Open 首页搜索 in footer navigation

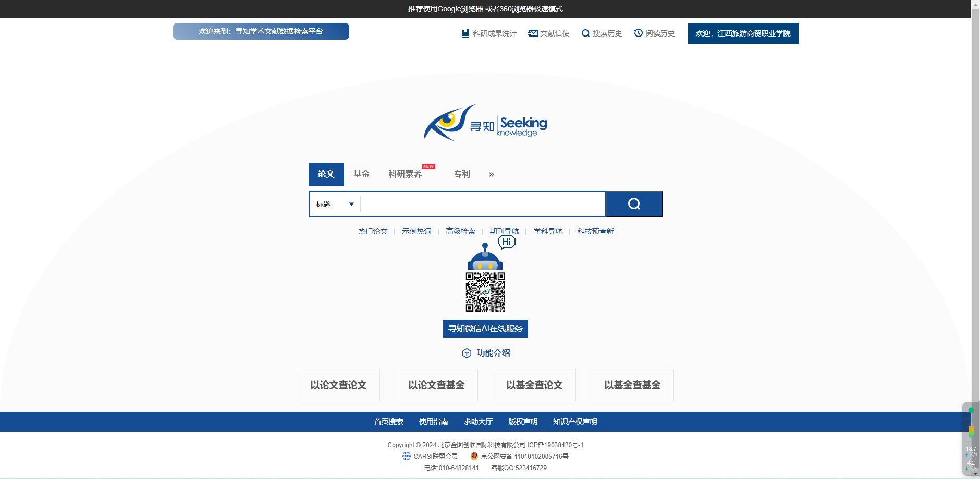(x=389, y=422)
